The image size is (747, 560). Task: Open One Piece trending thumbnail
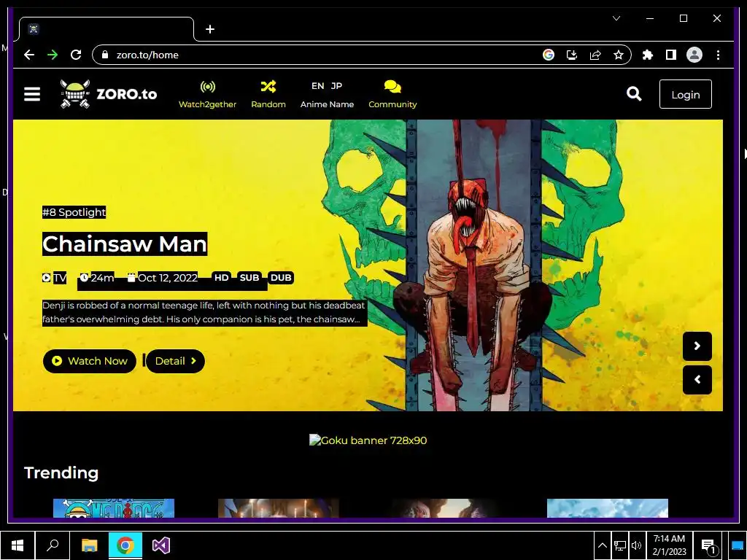point(113,508)
